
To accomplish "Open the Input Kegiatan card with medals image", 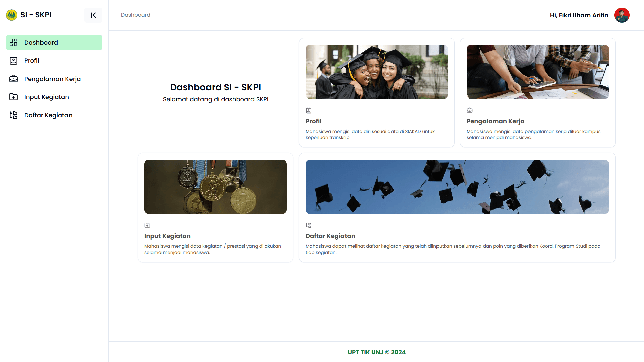I will tap(215, 186).
